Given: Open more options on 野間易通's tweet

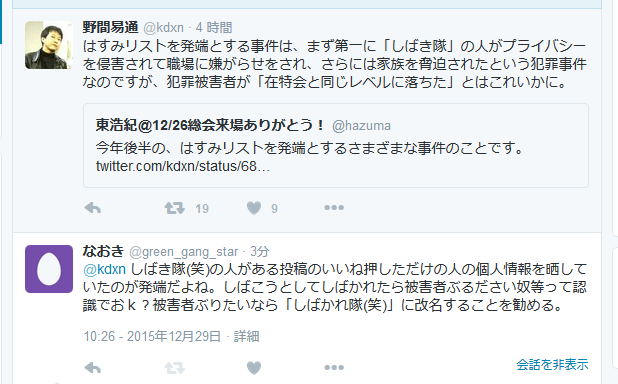Looking at the screenshot, I should click(x=334, y=207).
